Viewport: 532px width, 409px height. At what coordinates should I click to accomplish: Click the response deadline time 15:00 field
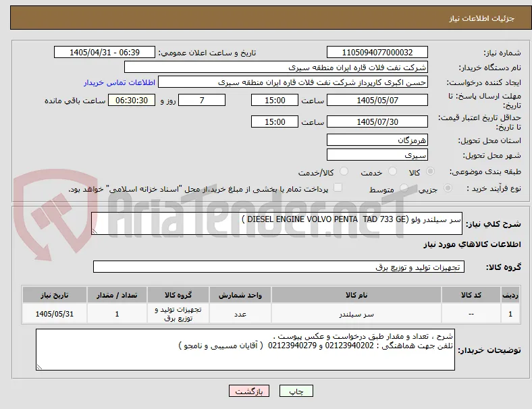pos(275,100)
